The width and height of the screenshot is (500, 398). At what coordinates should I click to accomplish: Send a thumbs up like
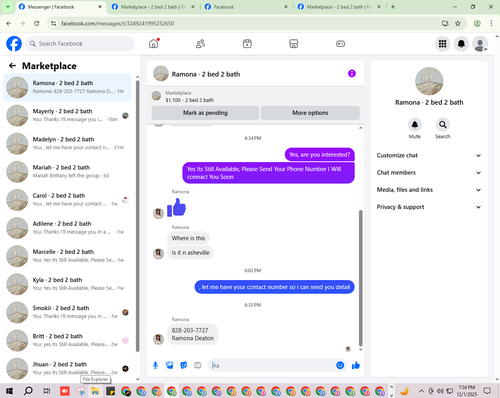click(x=356, y=365)
